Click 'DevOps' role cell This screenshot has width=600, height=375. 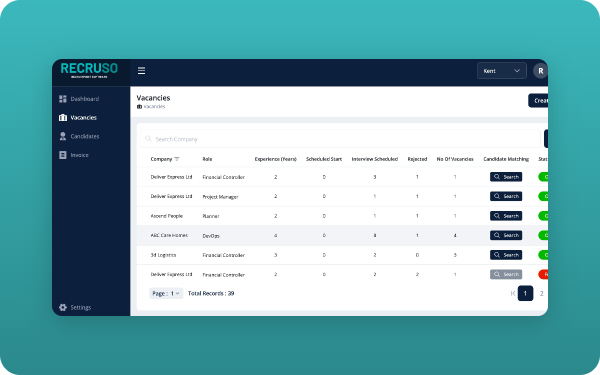(x=211, y=236)
